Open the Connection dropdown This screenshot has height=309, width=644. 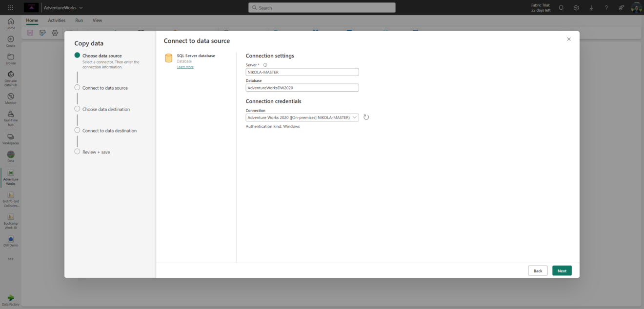click(355, 117)
